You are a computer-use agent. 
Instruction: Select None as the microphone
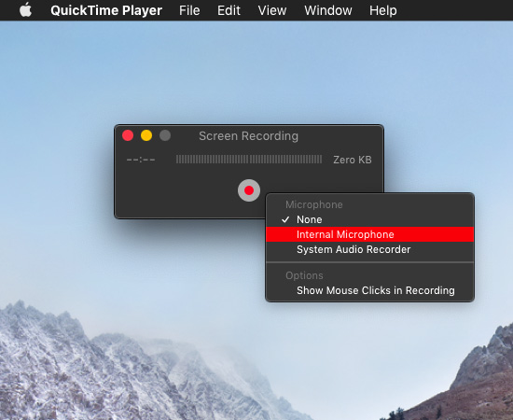pyautogui.click(x=369, y=219)
